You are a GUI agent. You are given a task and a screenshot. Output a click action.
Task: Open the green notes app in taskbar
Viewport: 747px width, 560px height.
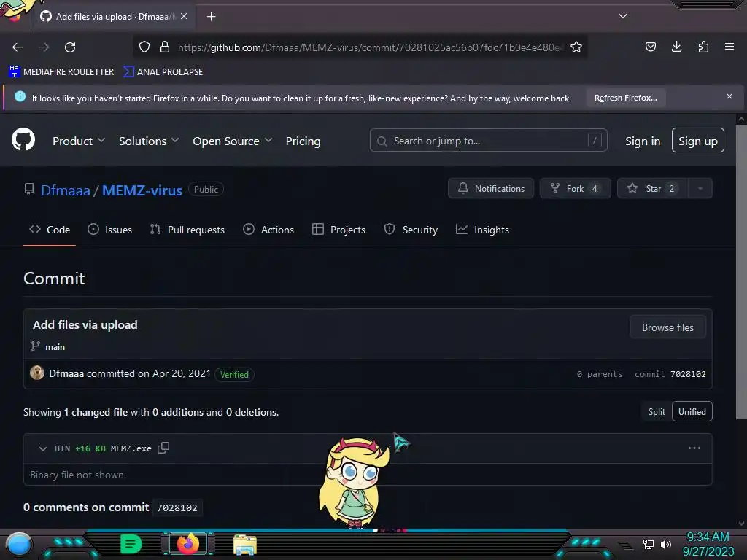point(131,544)
